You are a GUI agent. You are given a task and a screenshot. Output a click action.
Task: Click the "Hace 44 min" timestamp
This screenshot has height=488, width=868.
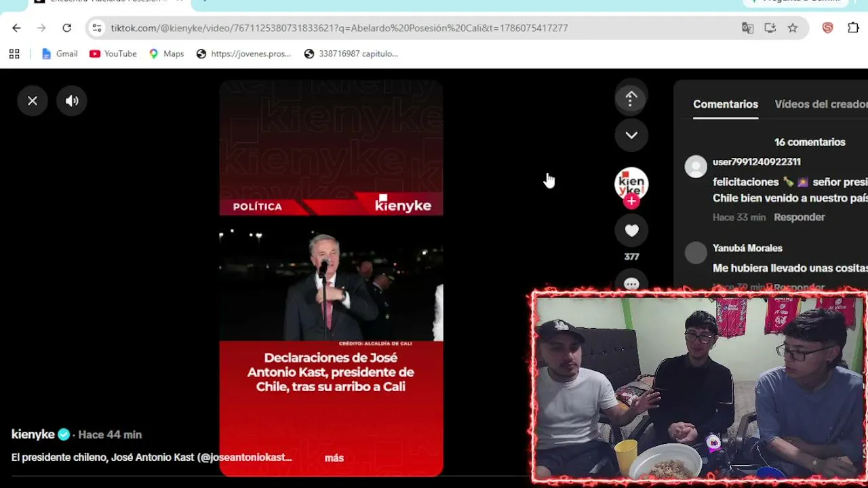tap(110, 435)
